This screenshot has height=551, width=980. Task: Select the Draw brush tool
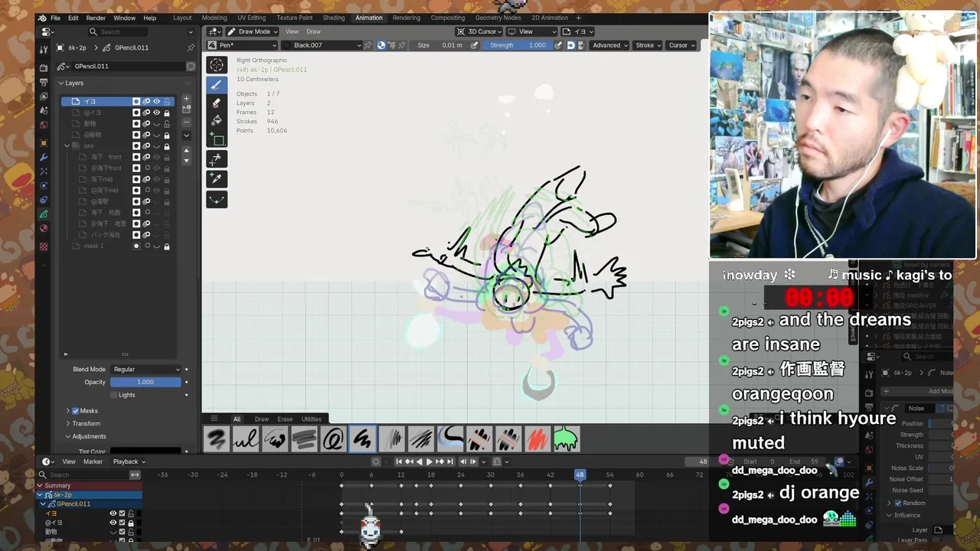(x=217, y=84)
